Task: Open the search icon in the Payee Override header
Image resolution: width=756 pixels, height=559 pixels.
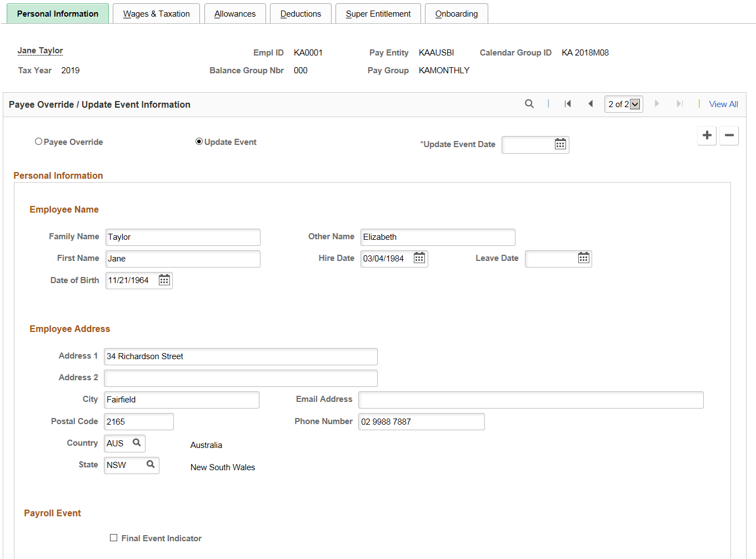Action: (x=529, y=103)
